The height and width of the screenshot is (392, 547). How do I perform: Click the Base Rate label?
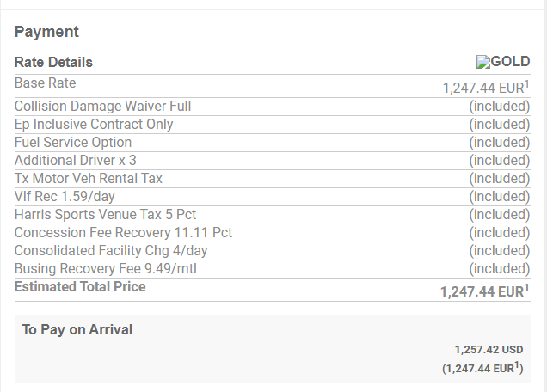[x=45, y=83]
